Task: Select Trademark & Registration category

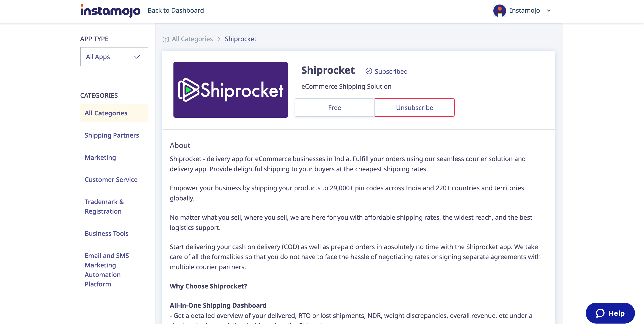Action: [104, 206]
